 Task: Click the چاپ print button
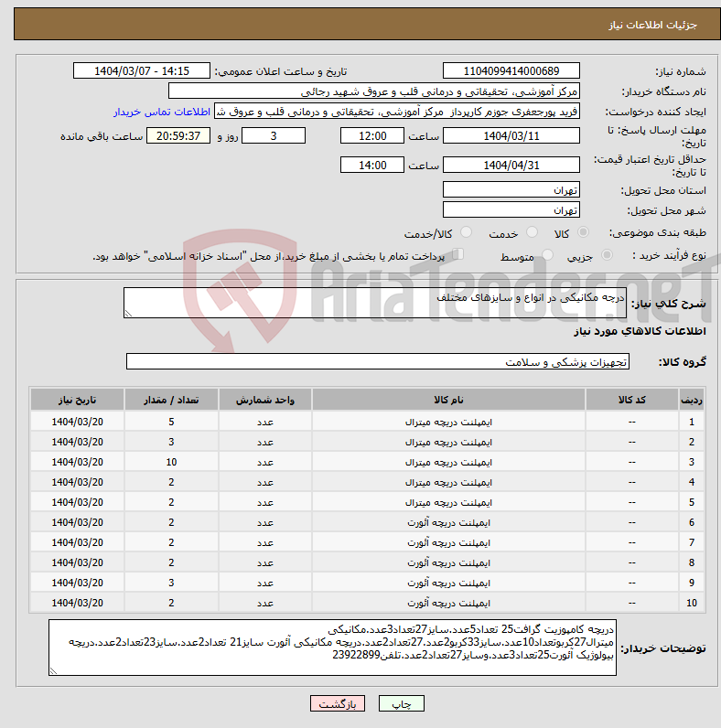tap(402, 703)
